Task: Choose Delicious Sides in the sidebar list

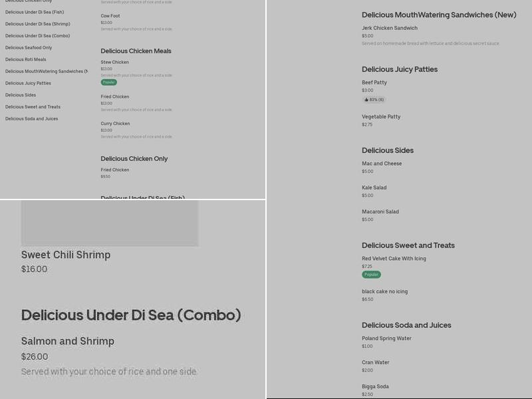Action: (21, 95)
